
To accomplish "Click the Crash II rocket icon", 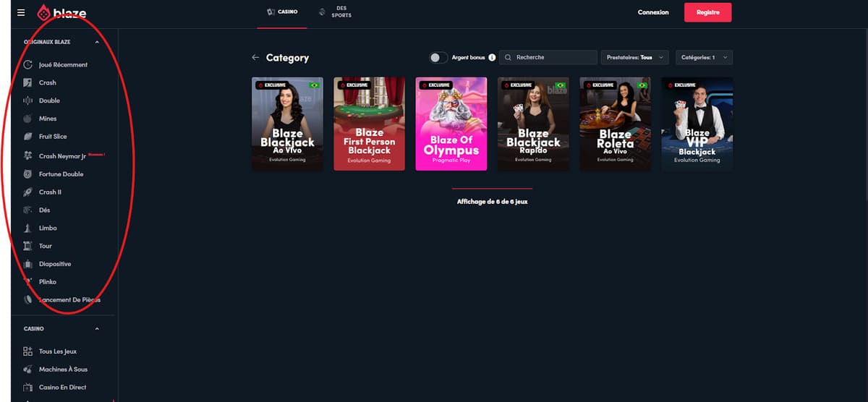I will point(28,192).
